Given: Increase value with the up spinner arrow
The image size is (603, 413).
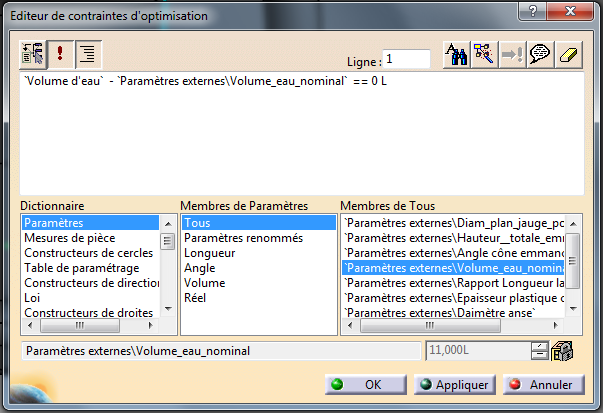Looking at the screenshot, I should point(540,346).
